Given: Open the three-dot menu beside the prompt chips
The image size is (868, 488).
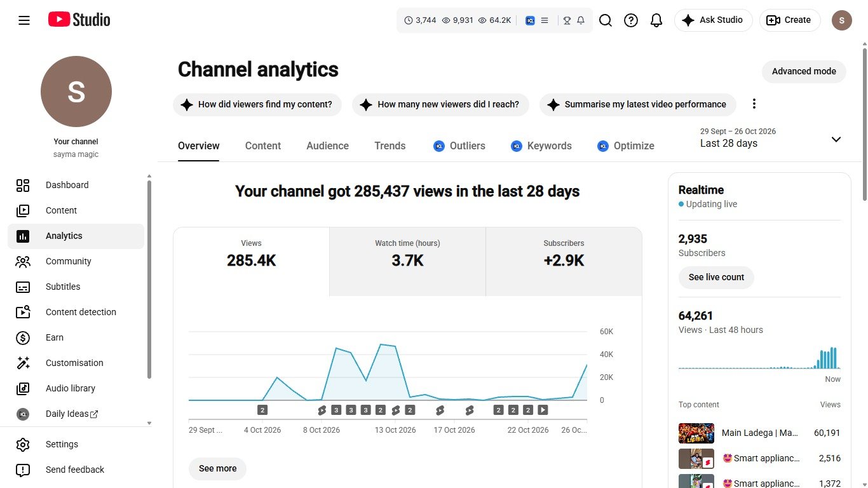Looking at the screenshot, I should pyautogui.click(x=754, y=104).
